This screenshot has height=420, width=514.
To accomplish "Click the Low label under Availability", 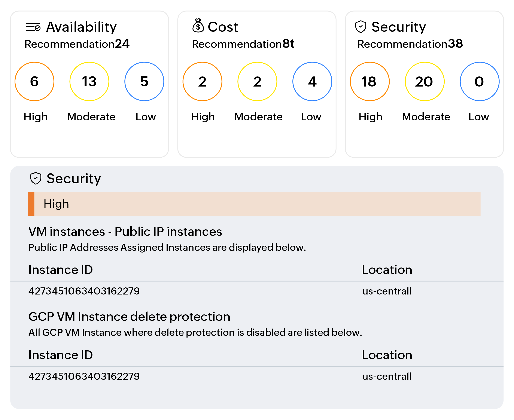I will [x=146, y=117].
